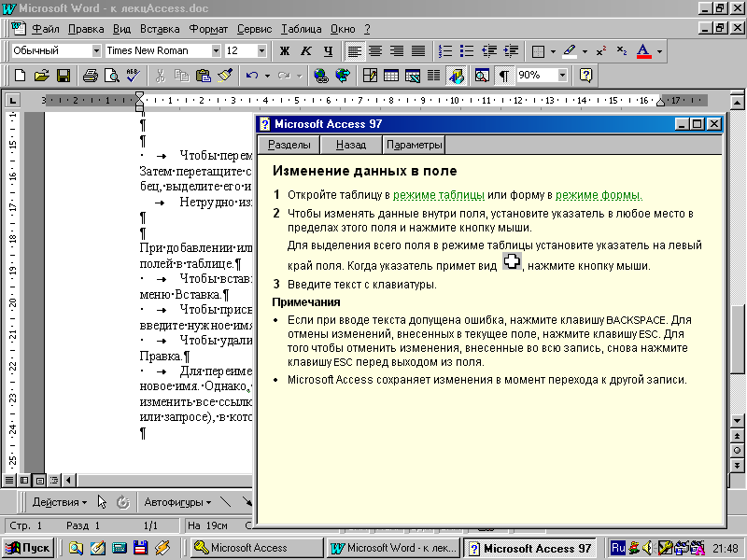This screenshot has height=560, width=747.
Task: Open a file with the Open folder icon
Action: click(41, 76)
